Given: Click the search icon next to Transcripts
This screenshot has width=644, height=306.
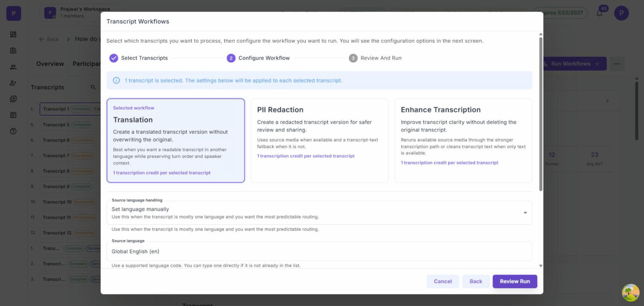Looking at the screenshot, I should point(93,87).
